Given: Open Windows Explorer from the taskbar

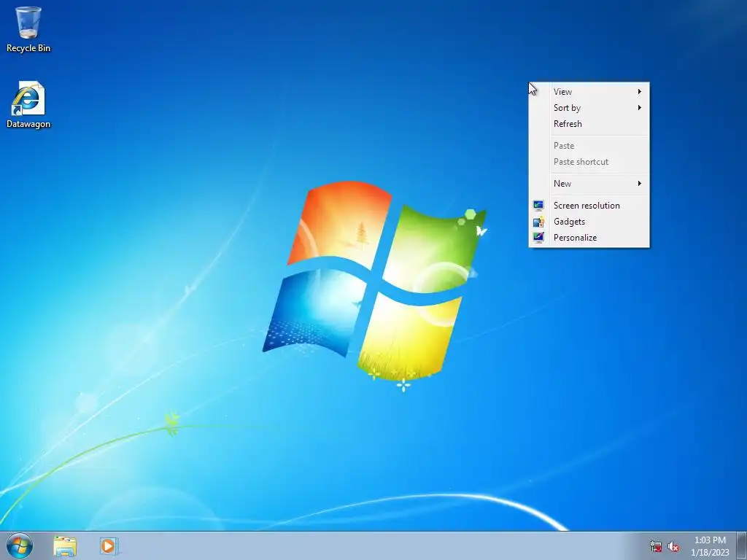Looking at the screenshot, I should (x=65, y=546).
